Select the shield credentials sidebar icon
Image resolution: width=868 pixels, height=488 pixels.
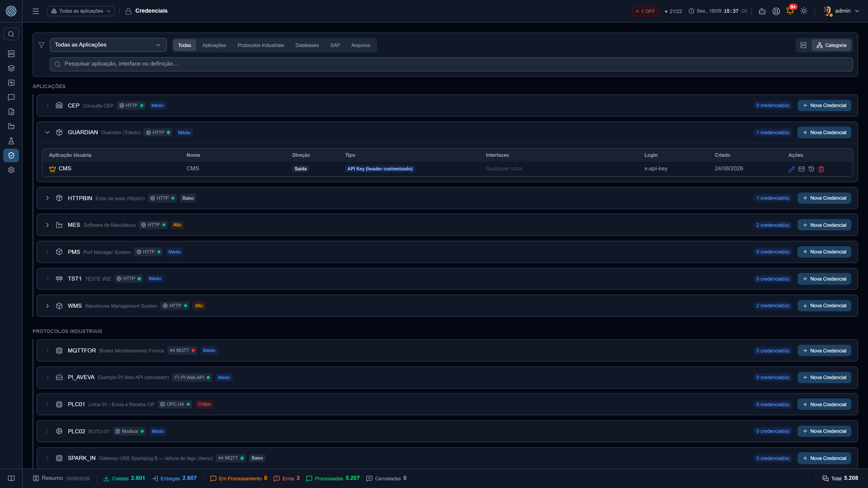11,155
